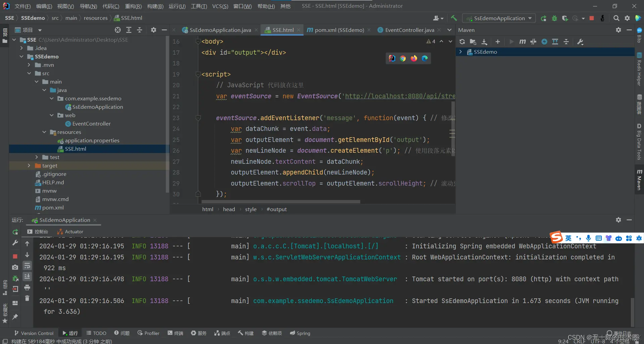Click editor horizontal scrollbar

281,202
